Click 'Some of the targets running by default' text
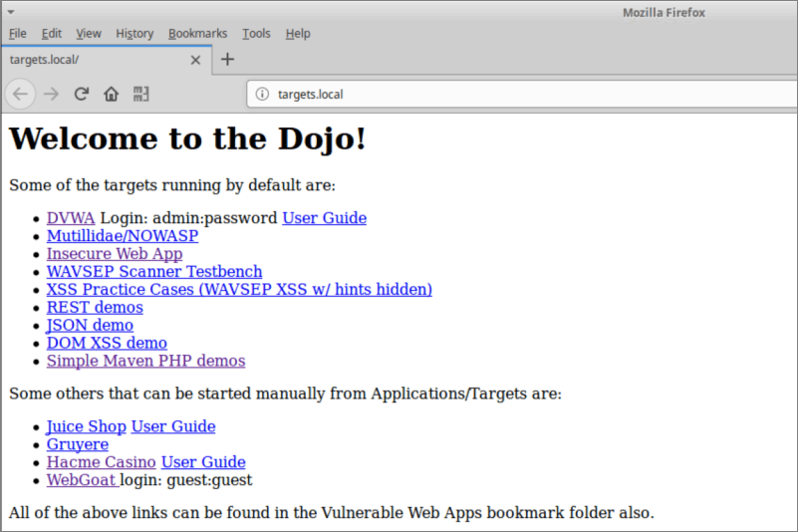798x532 pixels. (172, 184)
